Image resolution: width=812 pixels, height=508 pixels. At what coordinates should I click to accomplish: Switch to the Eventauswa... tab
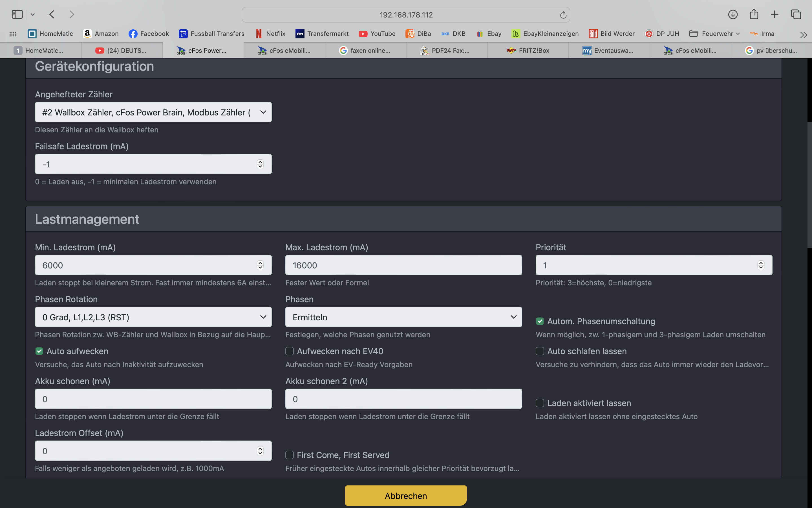click(609, 51)
